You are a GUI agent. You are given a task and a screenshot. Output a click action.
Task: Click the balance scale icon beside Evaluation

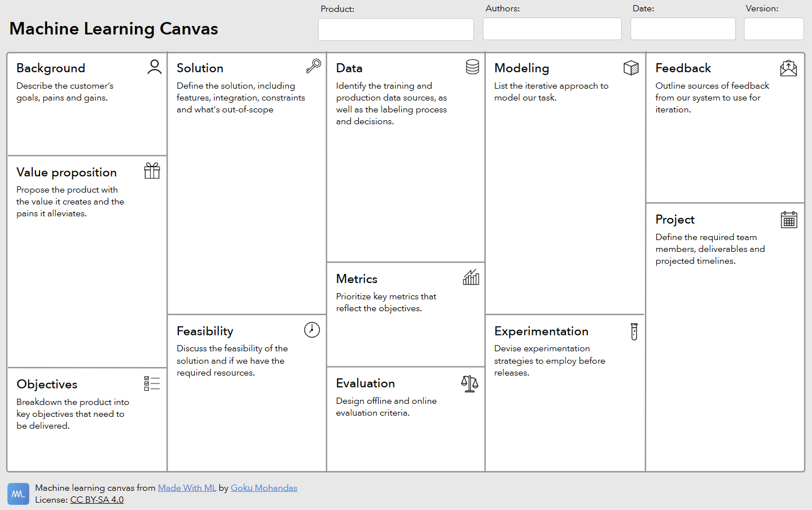coord(469,383)
